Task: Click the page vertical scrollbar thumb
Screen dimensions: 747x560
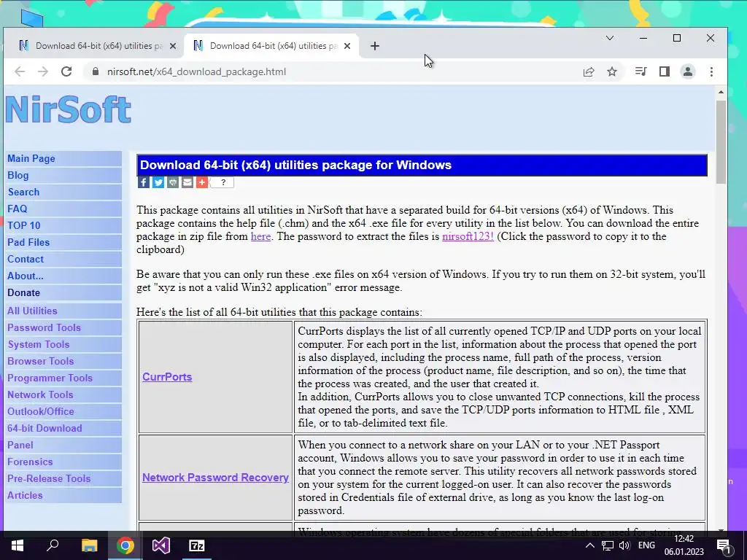Action: pyautogui.click(x=721, y=142)
